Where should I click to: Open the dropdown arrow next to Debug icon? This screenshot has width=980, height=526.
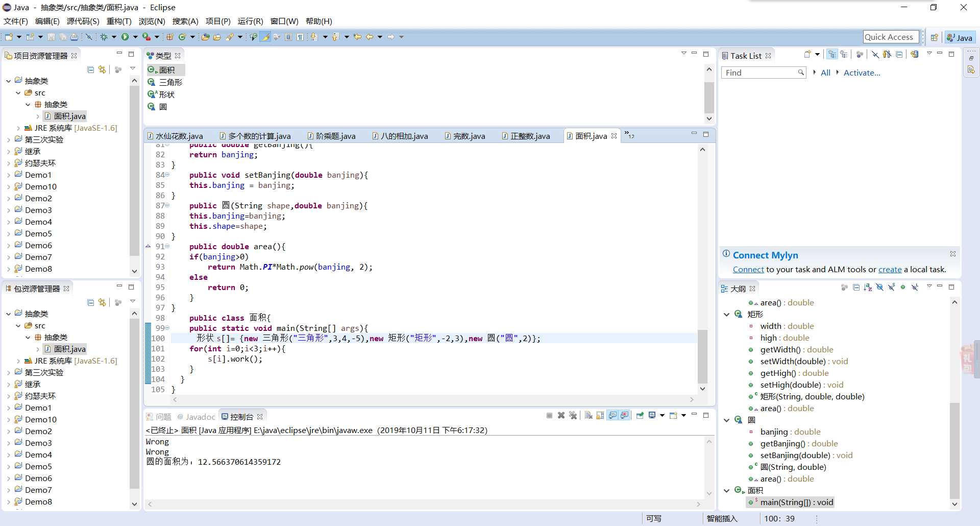point(114,37)
